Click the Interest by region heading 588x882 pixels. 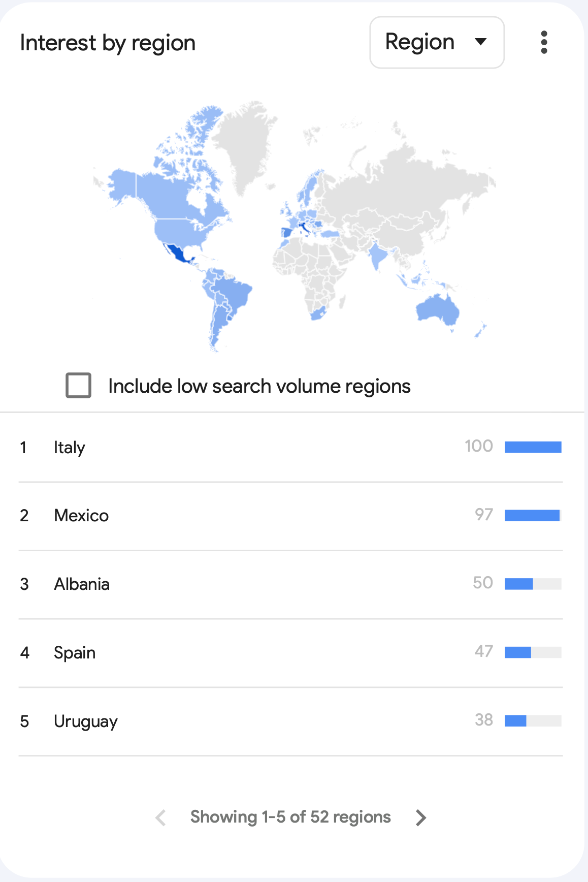(x=108, y=43)
